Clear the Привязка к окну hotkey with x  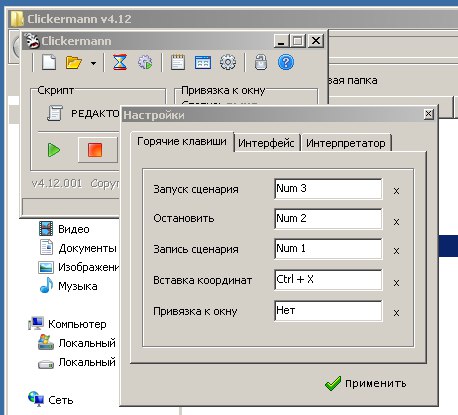coord(396,313)
